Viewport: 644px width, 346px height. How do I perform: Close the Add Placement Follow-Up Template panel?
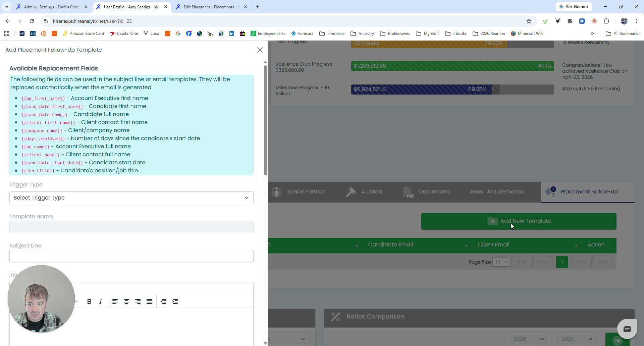click(260, 50)
